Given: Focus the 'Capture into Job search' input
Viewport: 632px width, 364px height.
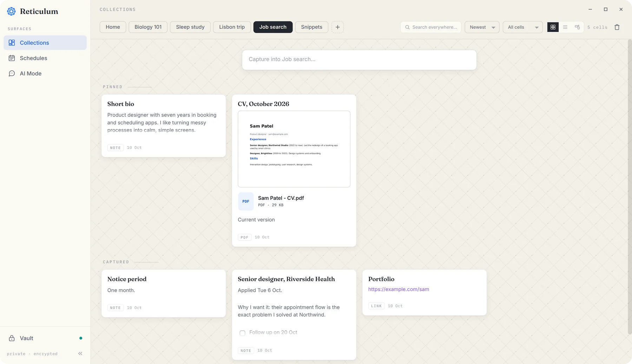Looking at the screenshot, I should click(359, 60).
